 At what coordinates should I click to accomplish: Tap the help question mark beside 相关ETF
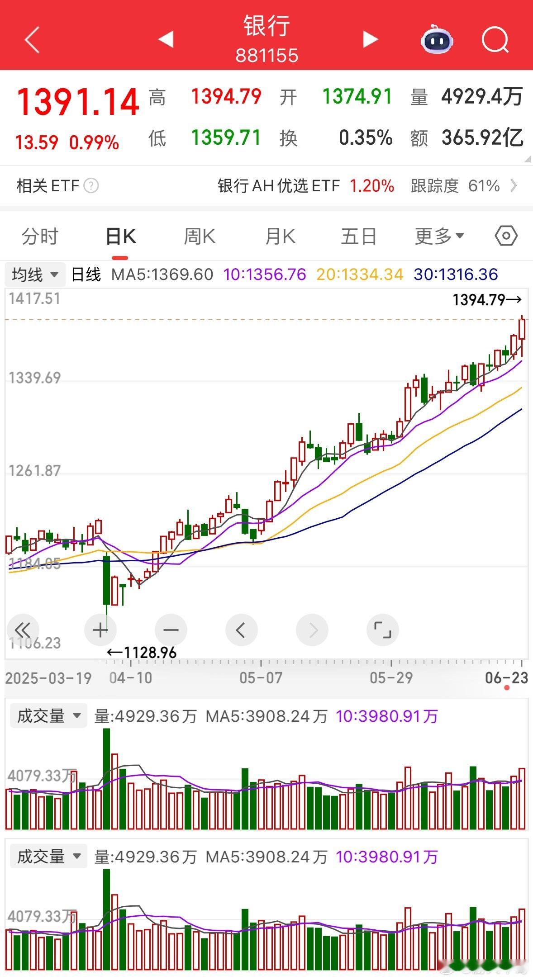(91, 186)
